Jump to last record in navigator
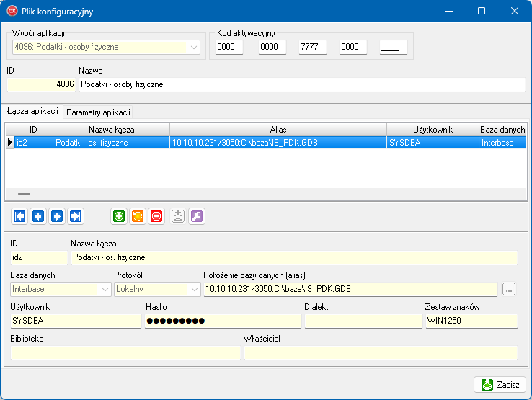Screen dimensions: 532x400 pyautogui.click(x=76, y=216)
